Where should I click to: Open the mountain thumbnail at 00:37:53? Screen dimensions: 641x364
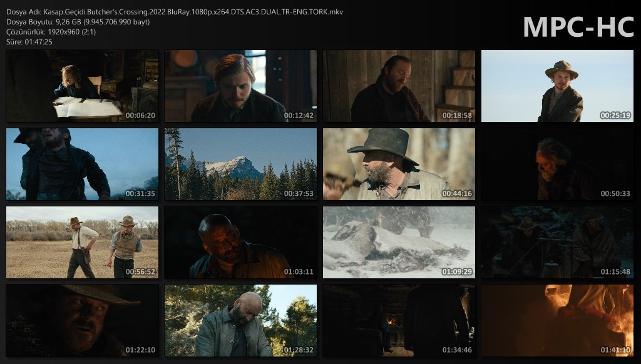coord(240,164)
